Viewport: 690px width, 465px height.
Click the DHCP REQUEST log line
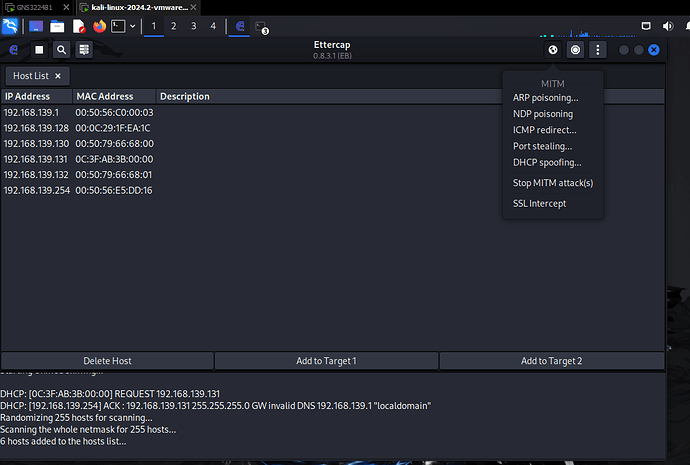(110, 394)
